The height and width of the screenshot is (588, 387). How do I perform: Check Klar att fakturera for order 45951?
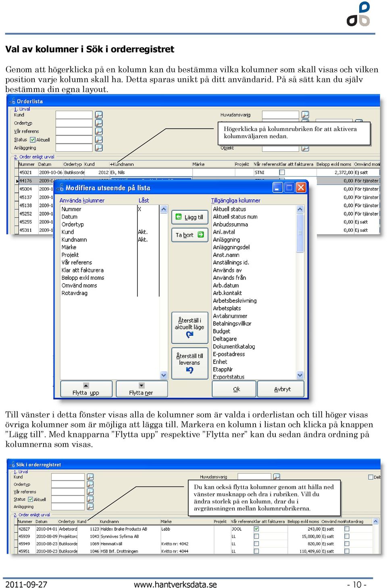coord(256,551)
